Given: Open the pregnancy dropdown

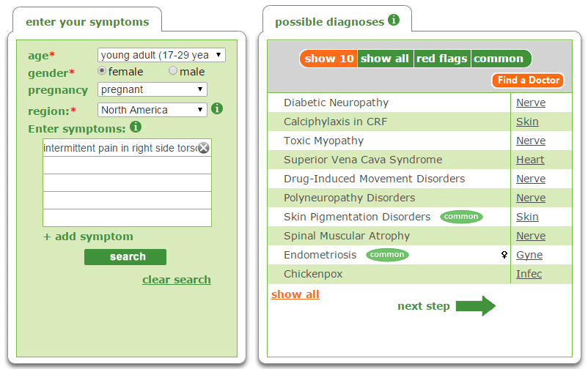Looking at the screenshot, I should tap(152, 89).
